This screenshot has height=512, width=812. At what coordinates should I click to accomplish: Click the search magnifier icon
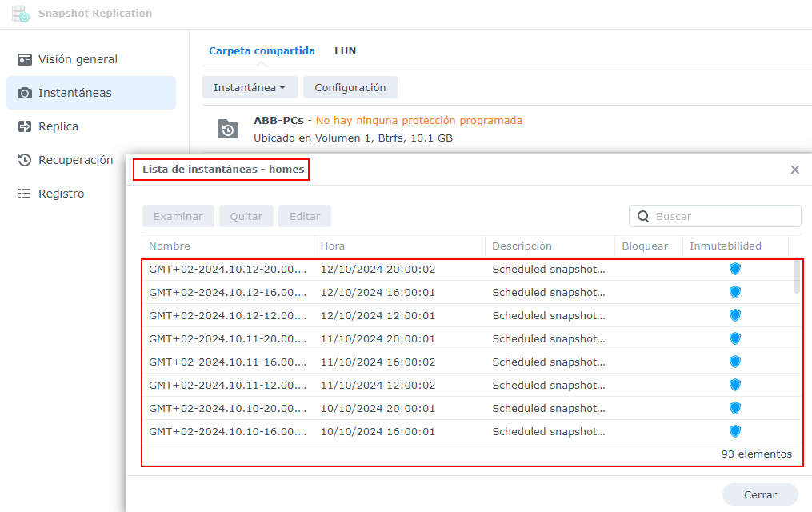643,216
